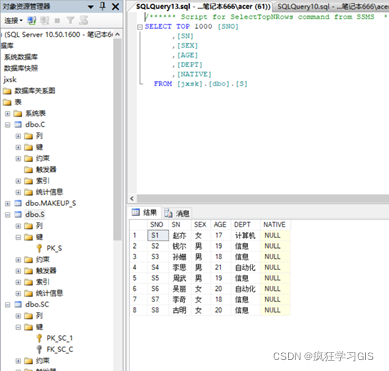The width and height of the screenshot is (389, 371).
Task: Expand the 系统表 node
Action: [x=8, y=114]
